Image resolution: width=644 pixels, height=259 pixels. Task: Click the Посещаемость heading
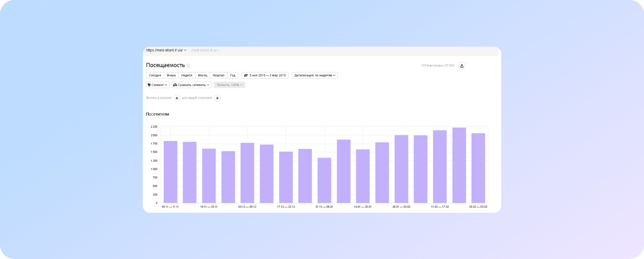click(x=165, y=65)
